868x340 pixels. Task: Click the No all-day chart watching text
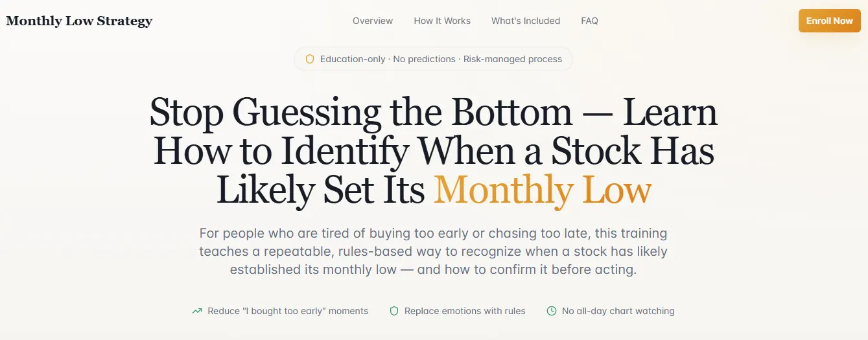[x=618, y=312]
